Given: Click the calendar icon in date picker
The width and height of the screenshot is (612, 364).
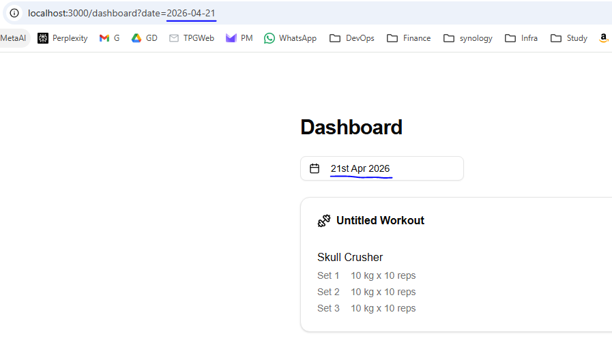Looking at the screenshot, I should [315, 168].
